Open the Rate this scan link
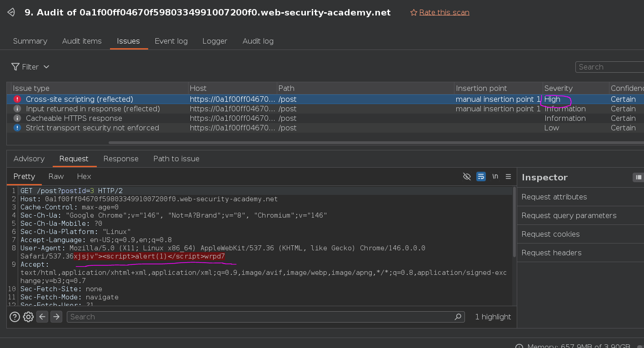The height and width of the screenshot is (348, 644). [x=444, y=12]
